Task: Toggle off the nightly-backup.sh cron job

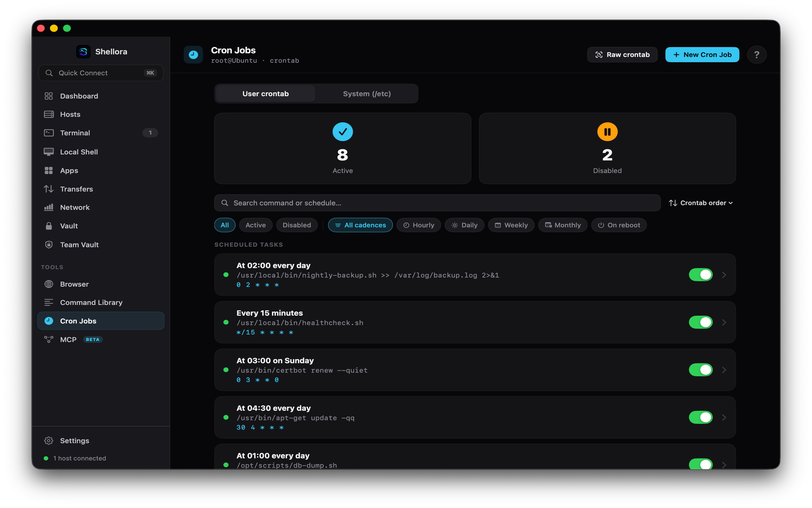Action: click(x=701, y=275)
